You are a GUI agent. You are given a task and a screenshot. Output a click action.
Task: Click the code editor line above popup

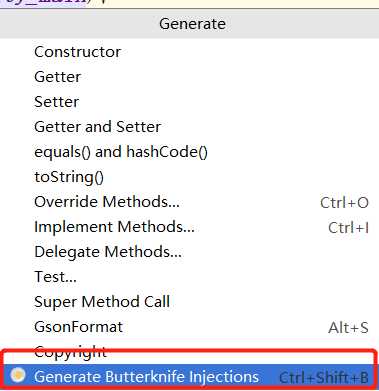pos(189,4)
